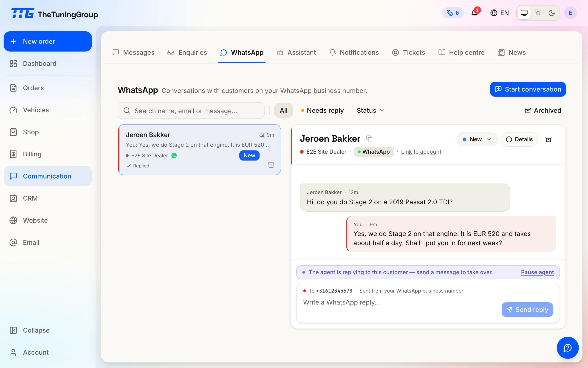The image size is (588, 368).
Task: Click Link to account
Action: (x=421, y=152)
